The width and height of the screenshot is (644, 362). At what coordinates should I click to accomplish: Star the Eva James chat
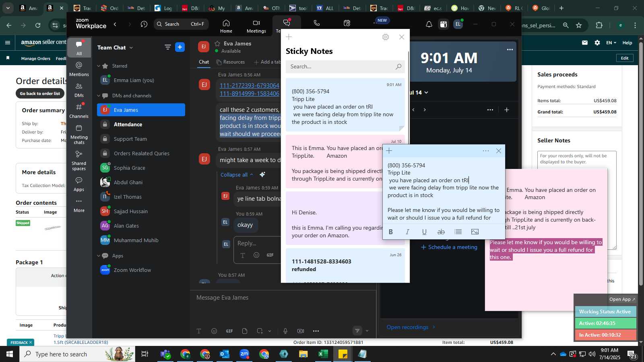217,43
